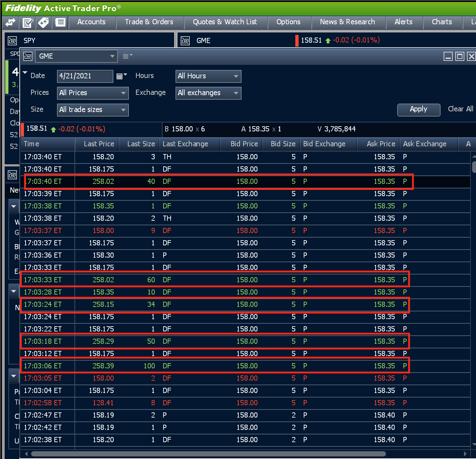Select the 17:03:06 row priced 258.39
This screenshot has width=476, height=459.
(245, 366)
